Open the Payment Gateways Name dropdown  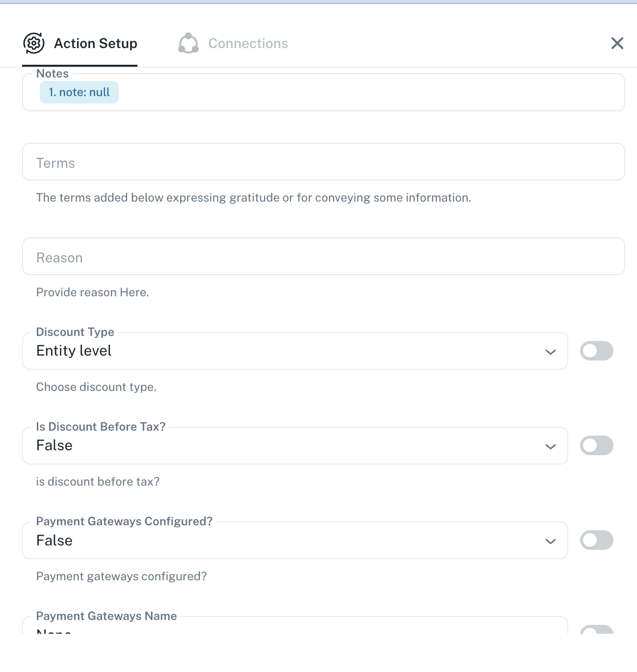[294, 628]
